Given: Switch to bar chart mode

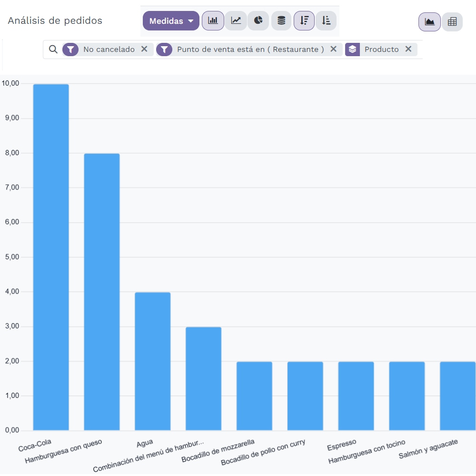Looking at the screenshot, I should (213, 21).
